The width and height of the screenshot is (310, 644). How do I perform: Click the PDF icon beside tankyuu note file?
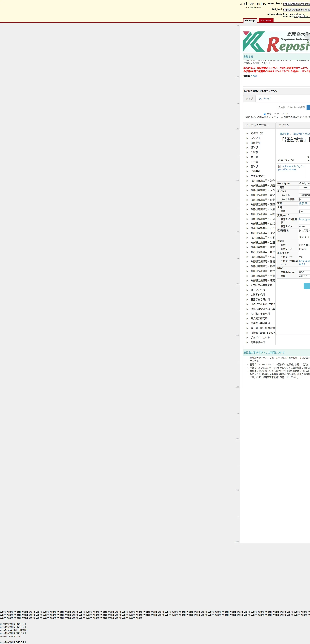(x=279, y=166)
